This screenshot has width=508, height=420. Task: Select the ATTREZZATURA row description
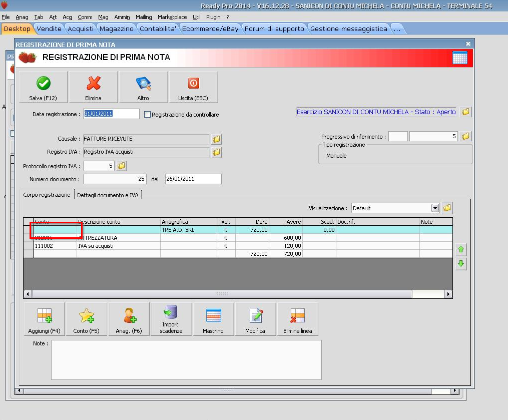(x=119, y=238)
